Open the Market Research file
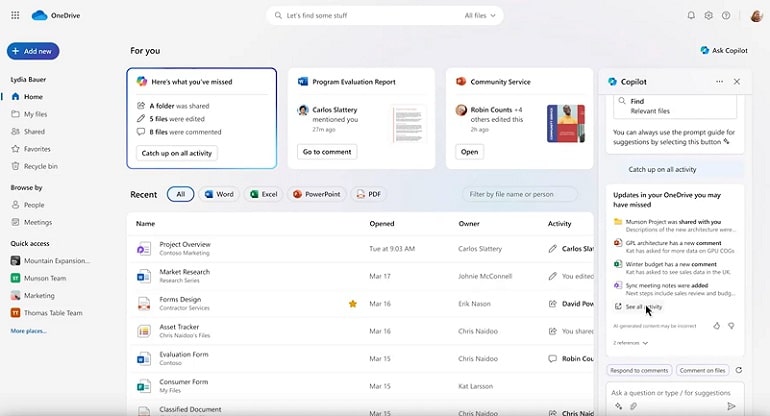The width and height of the screenshot is (770, 416). click(x=184, y=272)
